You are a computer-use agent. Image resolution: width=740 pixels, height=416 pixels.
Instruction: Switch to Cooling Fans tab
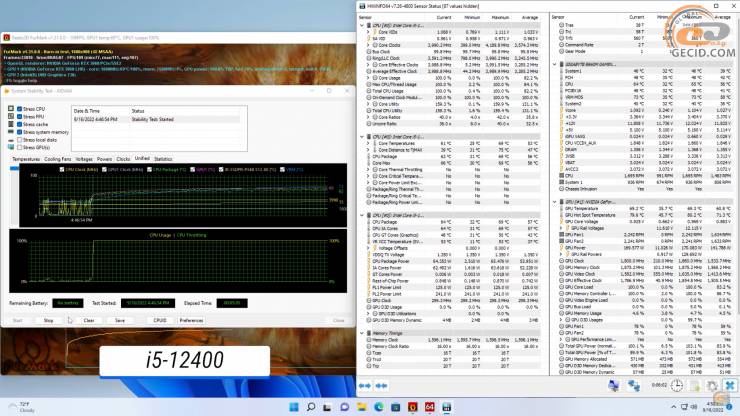click(58, 159)
